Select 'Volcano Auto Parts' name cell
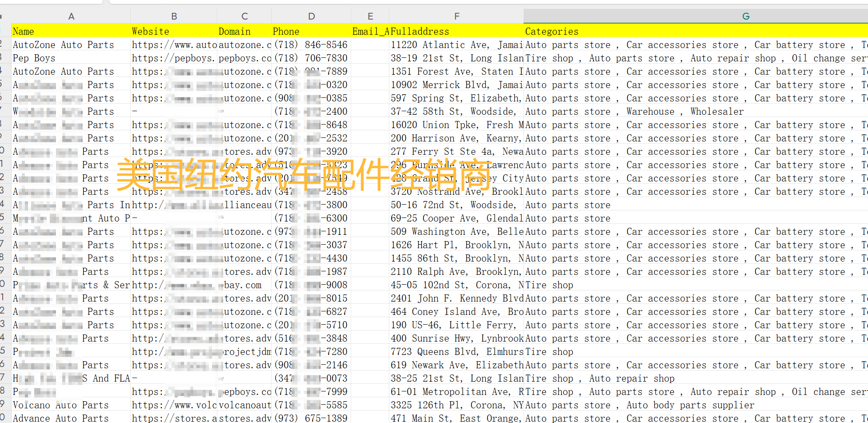 (71, 405)
